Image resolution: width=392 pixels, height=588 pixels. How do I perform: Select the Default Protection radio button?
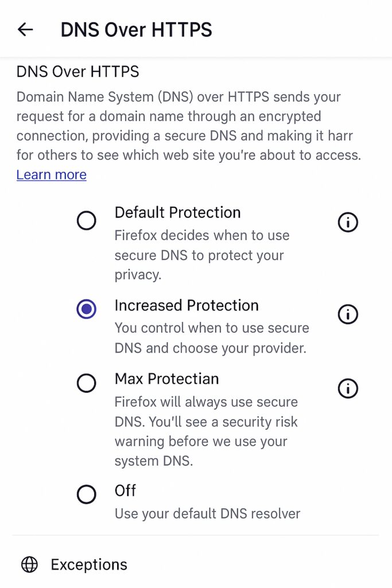87,220
